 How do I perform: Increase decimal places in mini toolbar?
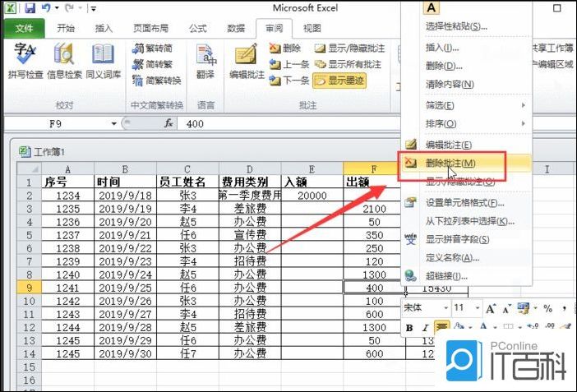533,326
